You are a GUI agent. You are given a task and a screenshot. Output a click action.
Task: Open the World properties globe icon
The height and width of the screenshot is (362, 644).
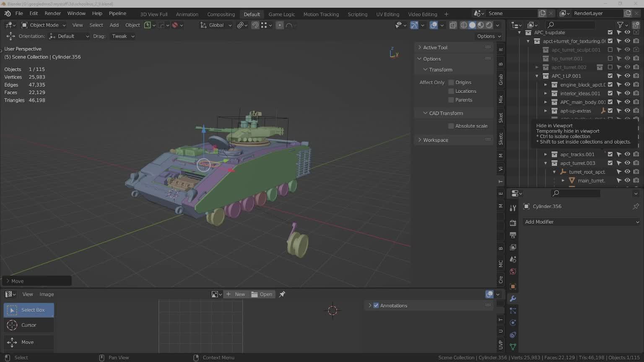[513, 272]
